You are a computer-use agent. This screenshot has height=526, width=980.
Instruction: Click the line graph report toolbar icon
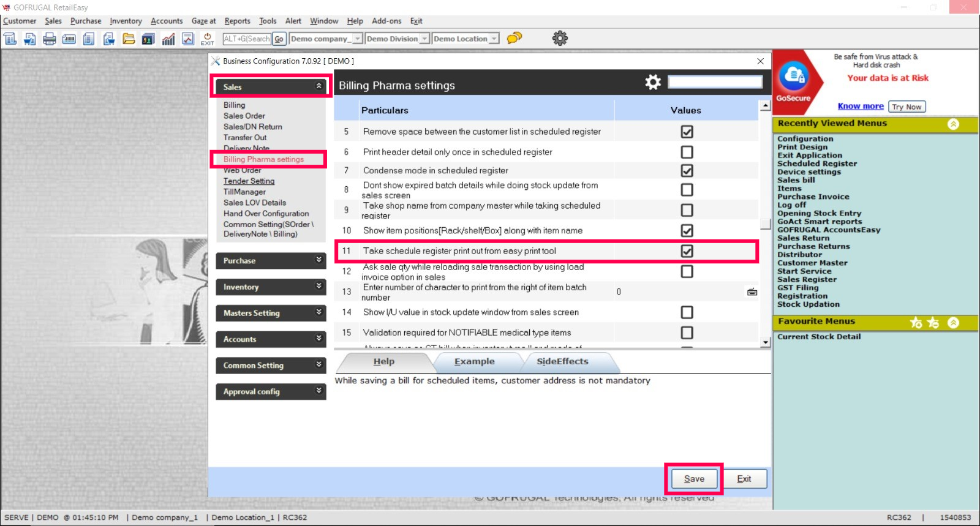[x=188, y=39]
